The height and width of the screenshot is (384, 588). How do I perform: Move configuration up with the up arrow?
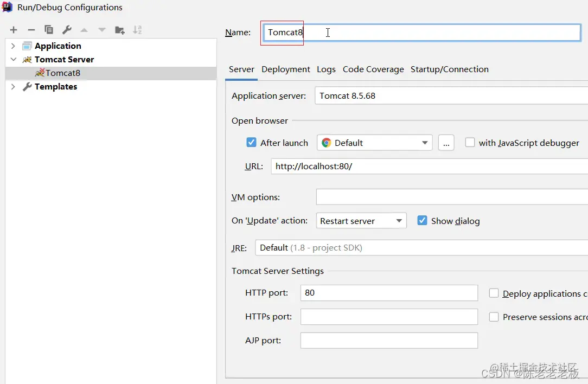click(x=85, y=30)
